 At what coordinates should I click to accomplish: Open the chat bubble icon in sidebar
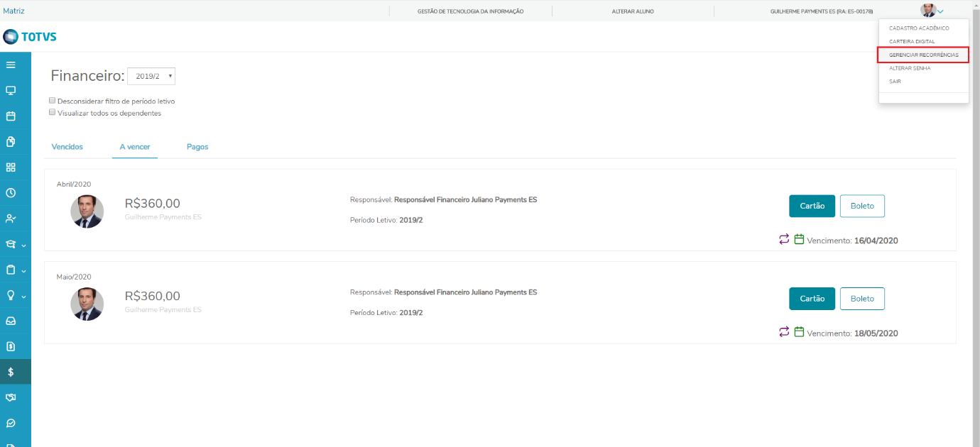point(11,423)
